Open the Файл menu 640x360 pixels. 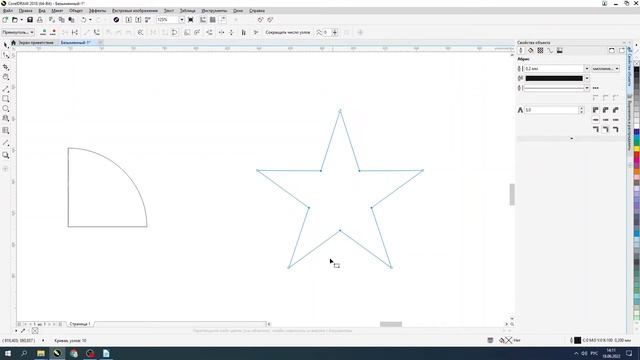pyautogui.click(x=7, y=11)
